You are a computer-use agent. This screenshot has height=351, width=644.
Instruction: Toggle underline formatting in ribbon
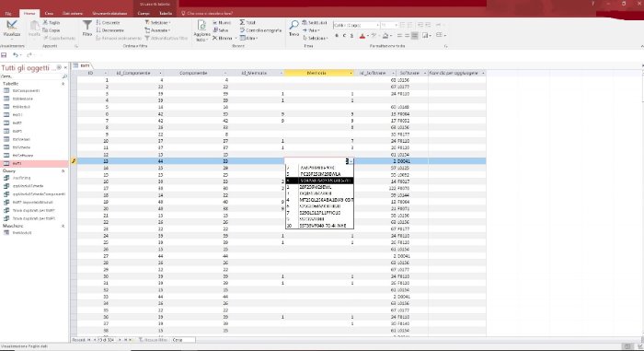(351, 36)
